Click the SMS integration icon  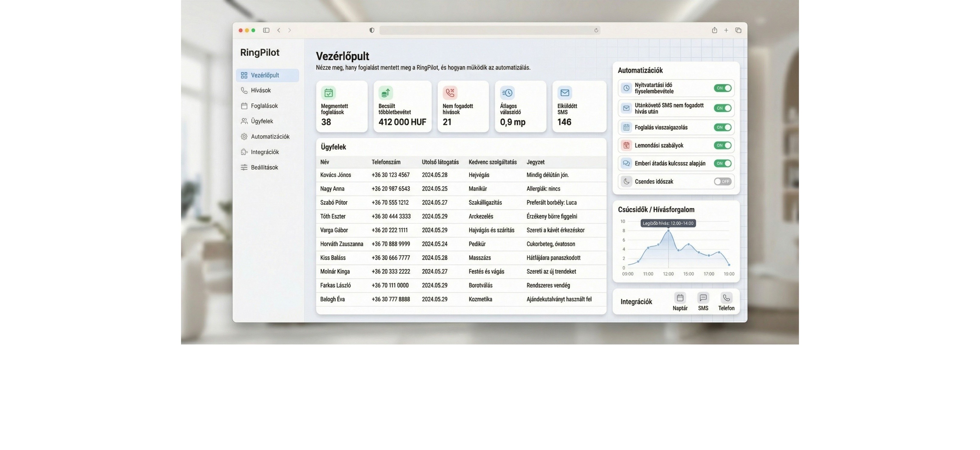click(703, 297)
